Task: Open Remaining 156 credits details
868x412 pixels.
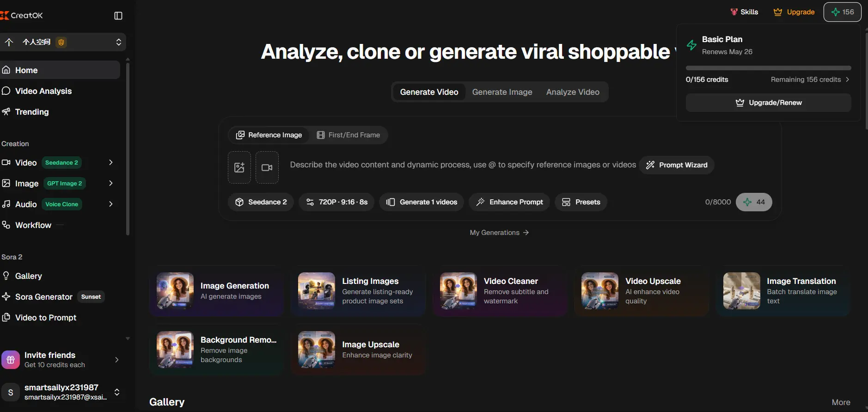Action: pos(810,80)
